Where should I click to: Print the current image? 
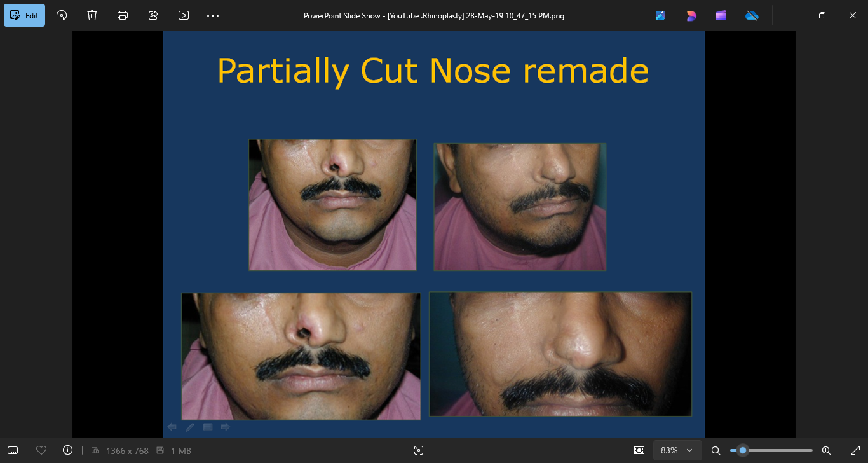pos(123,15)
